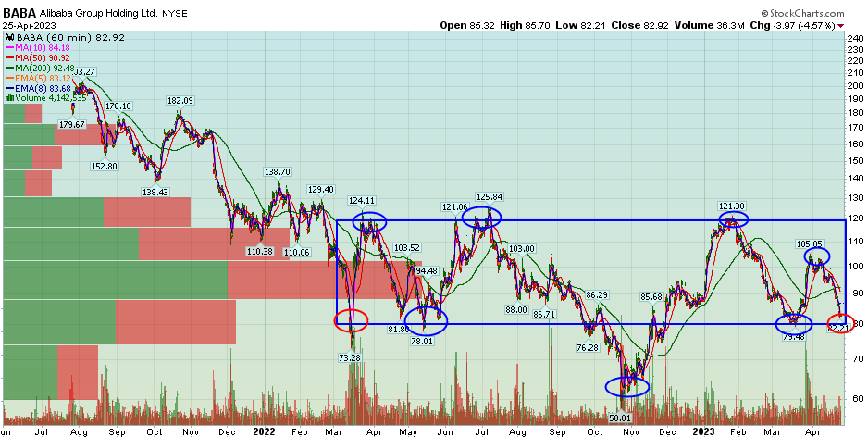Click the 80 tick on price axis

click(858, 324)
